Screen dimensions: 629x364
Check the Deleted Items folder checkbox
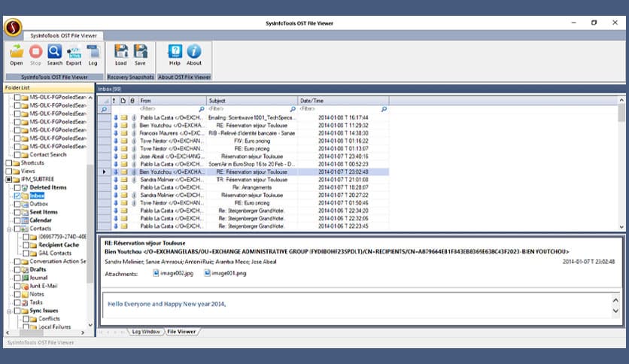pos(17,187)
